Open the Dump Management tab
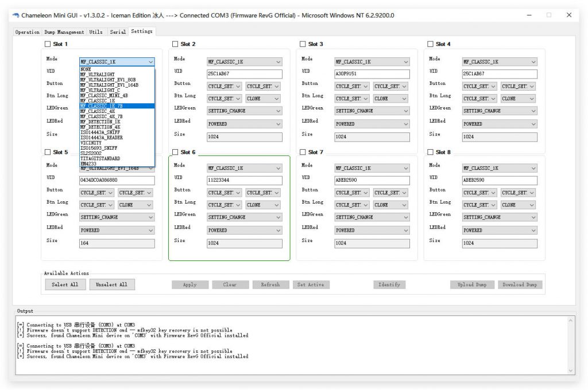 (63, 32)
